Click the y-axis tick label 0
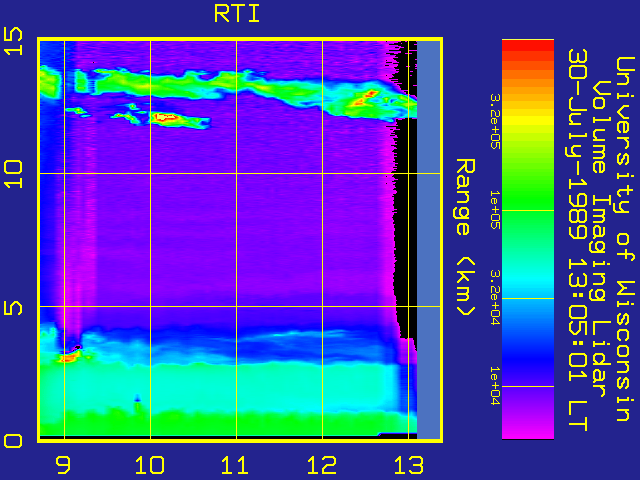 pyautogui.click(x=13, y=441)
